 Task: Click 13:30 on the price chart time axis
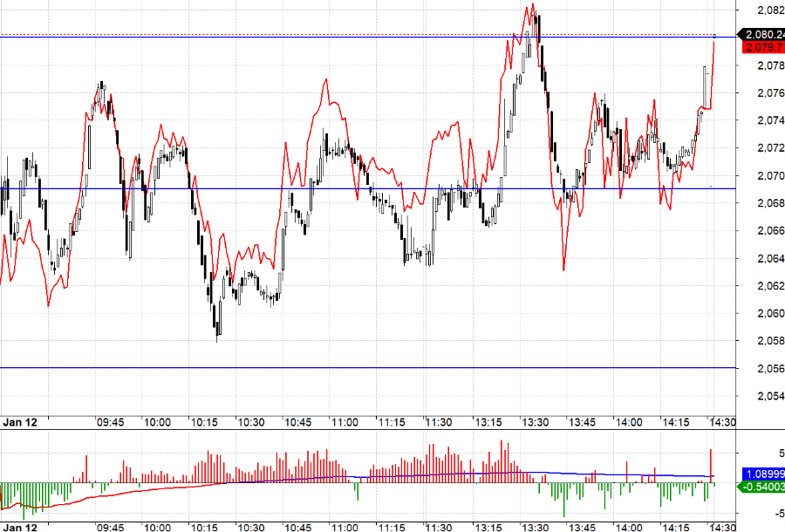[534, 421]
